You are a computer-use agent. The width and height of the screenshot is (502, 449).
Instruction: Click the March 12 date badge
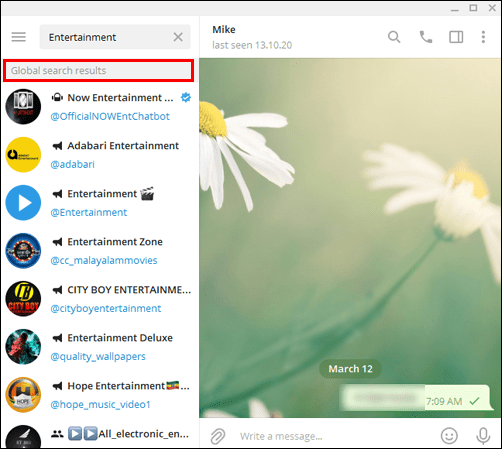[350, 369]
